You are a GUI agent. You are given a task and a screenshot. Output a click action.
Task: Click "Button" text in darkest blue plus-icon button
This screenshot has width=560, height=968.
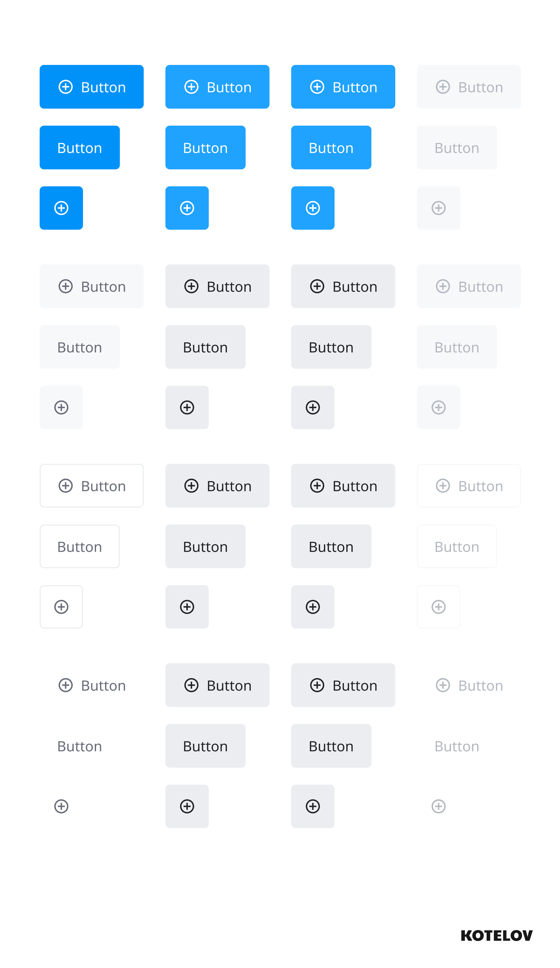pos(103,88)
